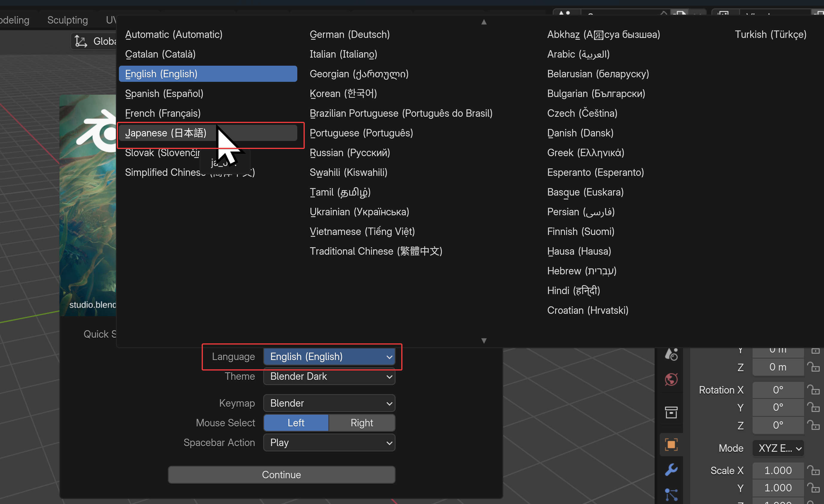Select Traditional Chinese (繁體中文)

[376, 251]
